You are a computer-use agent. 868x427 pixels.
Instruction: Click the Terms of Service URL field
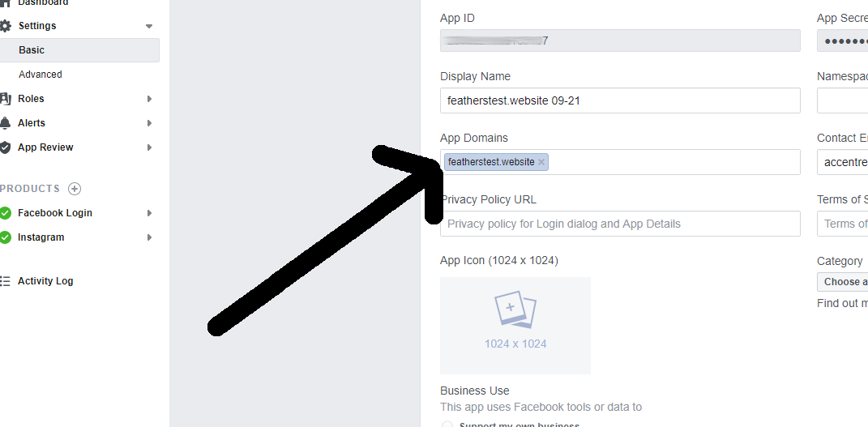[842, 224]
